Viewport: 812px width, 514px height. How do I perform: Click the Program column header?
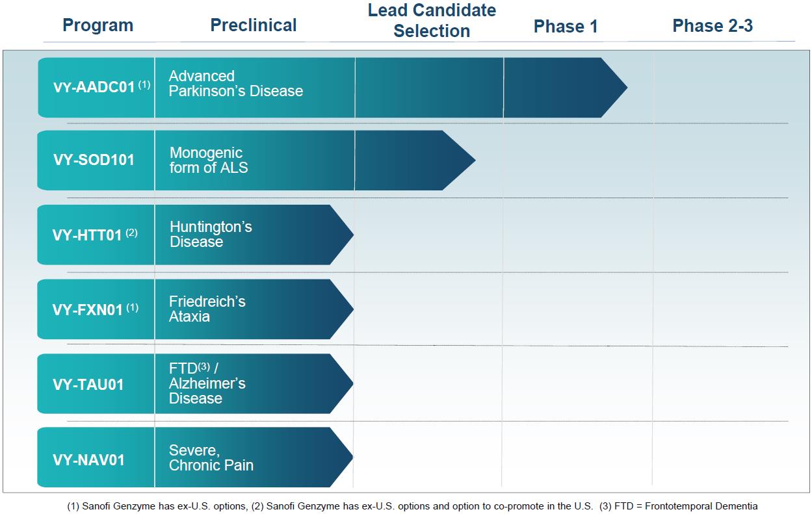[98, 26]
